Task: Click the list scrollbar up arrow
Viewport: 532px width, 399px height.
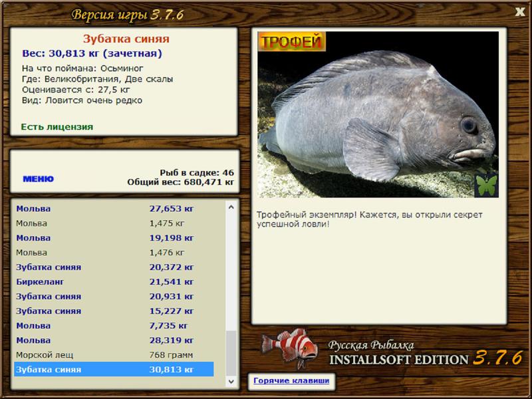Action: point(231,207)
